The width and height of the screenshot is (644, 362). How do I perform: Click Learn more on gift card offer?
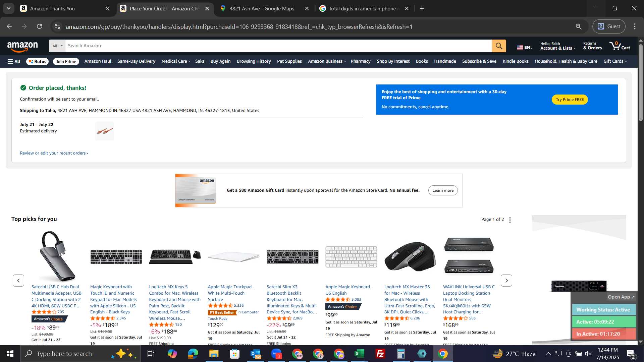coord(443,190)
